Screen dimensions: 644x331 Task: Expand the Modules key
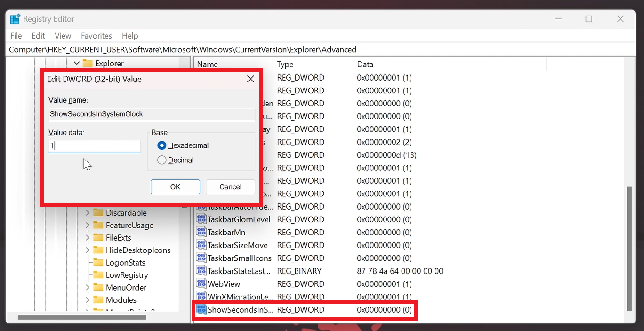[x=88, y=300]
